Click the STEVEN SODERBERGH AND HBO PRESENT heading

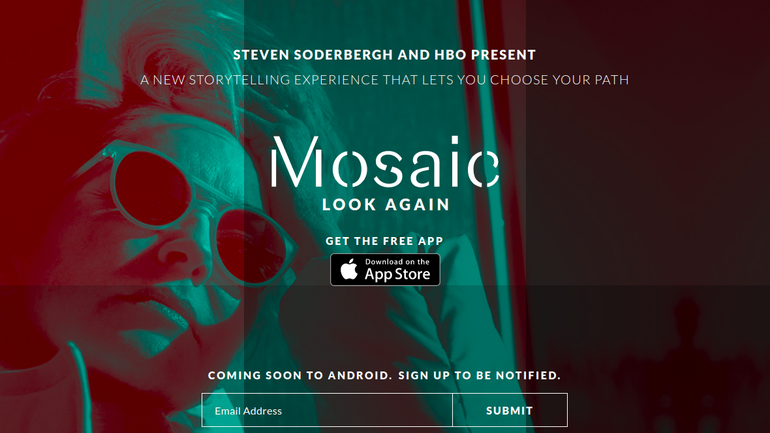point(384,55)
